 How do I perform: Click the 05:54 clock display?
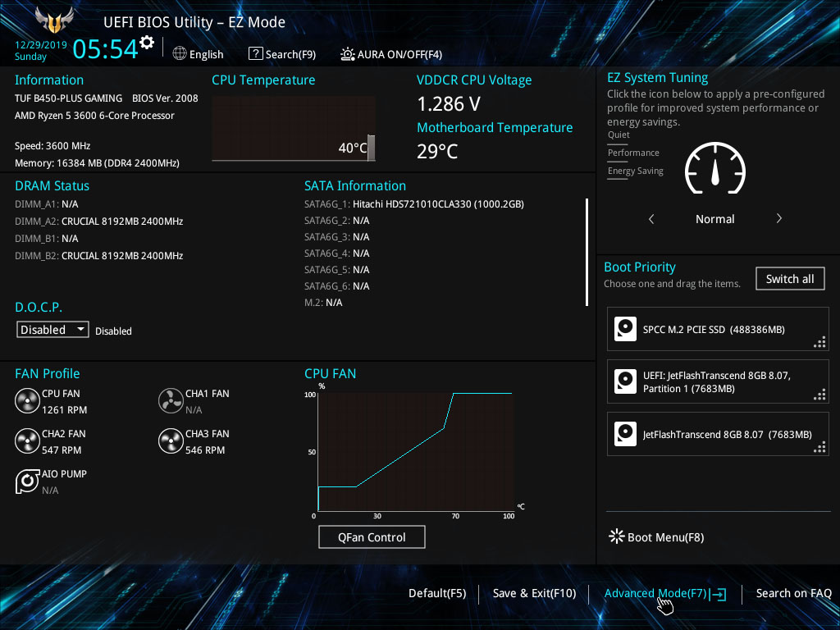tap(106, 48)
